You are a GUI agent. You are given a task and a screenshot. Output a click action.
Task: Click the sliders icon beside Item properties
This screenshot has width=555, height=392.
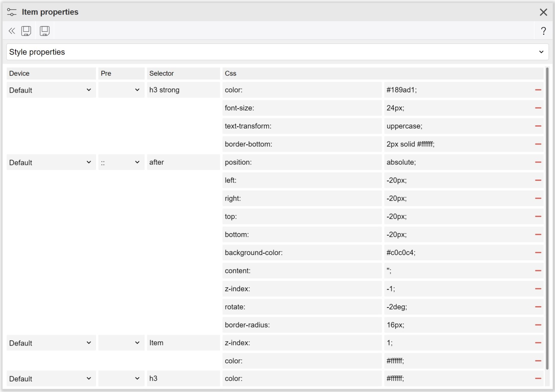[12, 12]
